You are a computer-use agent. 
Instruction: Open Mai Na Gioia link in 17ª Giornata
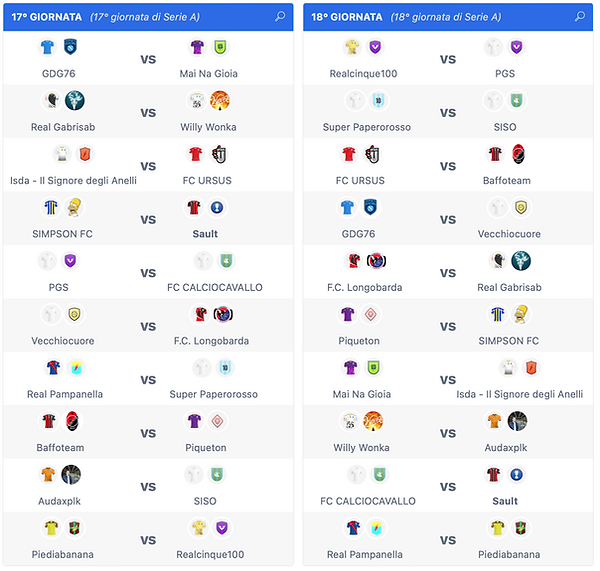[208, 73]
